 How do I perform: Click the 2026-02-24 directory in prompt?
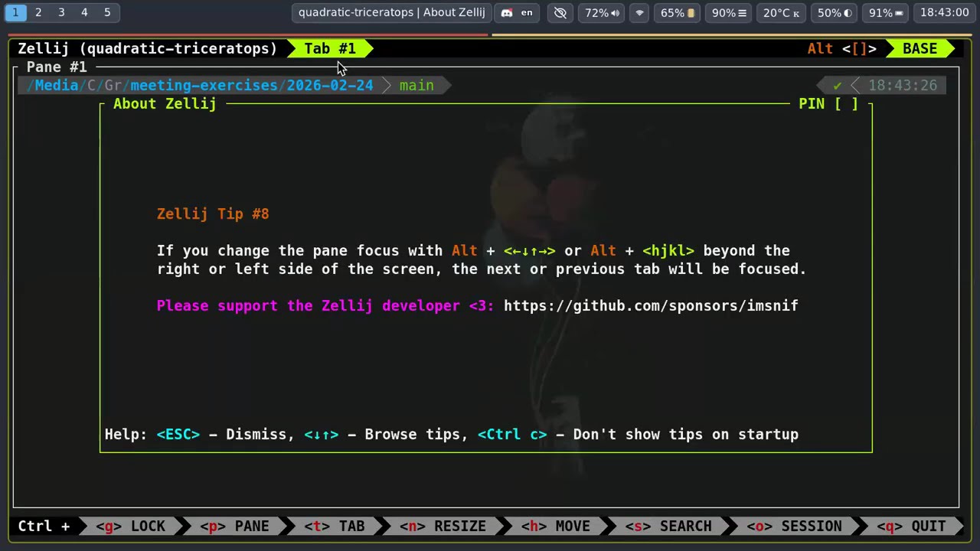click(x=330, y=85)
